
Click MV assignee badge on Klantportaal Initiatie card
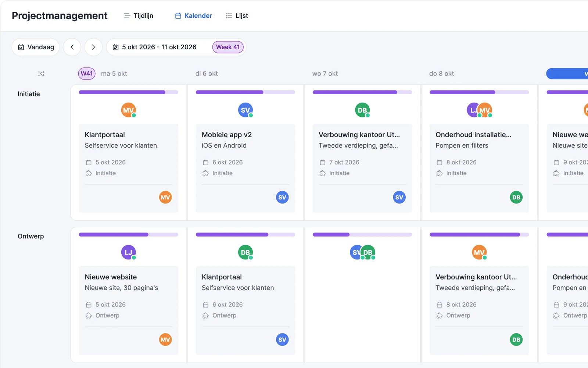[165, 197]
